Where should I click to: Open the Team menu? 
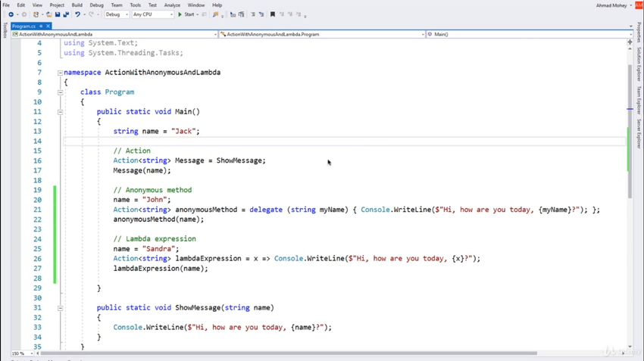[117, 5]
